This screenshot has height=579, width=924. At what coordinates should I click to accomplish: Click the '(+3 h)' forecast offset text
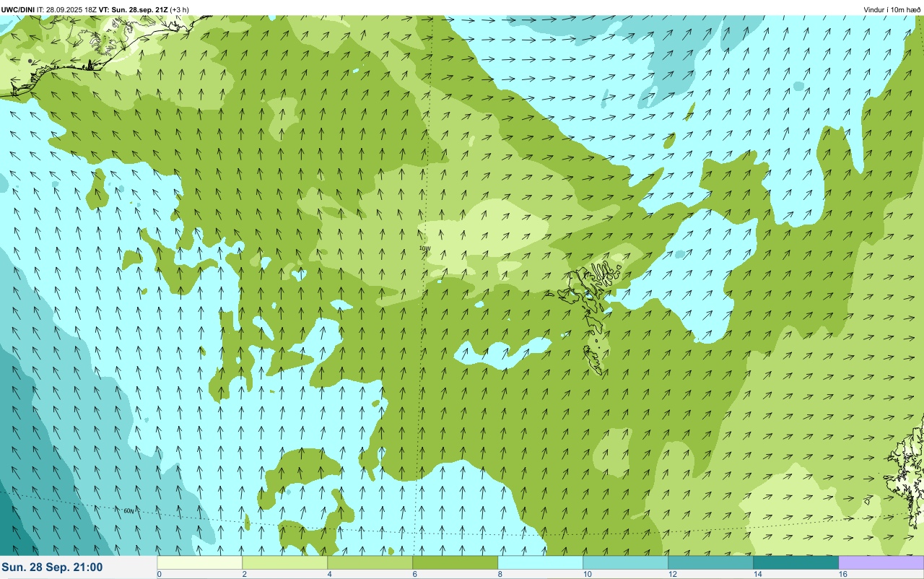pyautogui.click(x=180, y=9)
